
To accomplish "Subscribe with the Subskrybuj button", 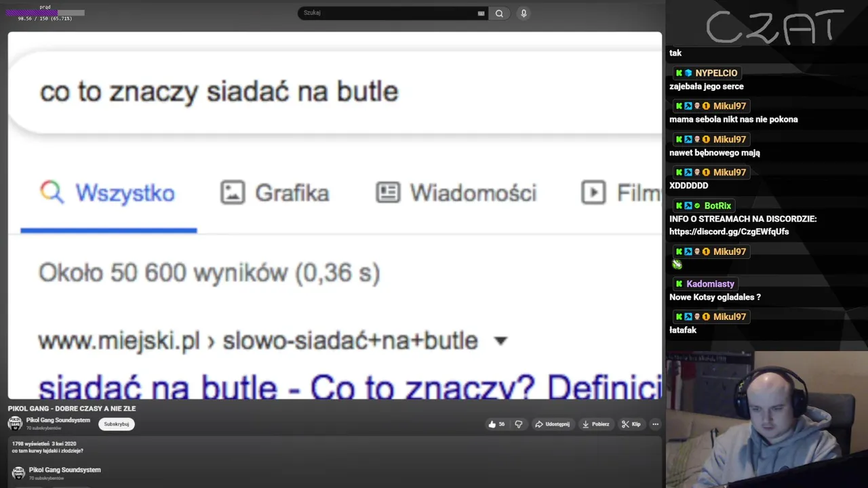I will 117,424.
